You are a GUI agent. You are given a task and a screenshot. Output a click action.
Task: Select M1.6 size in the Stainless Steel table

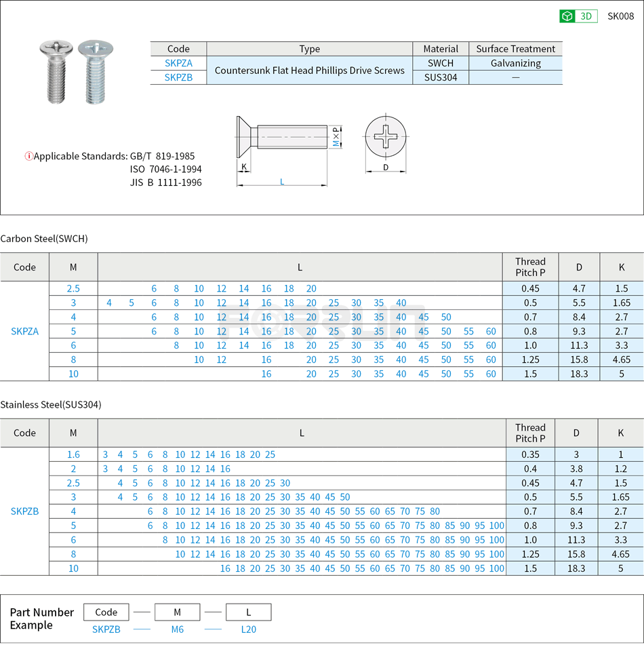pyautogui.click(x=73, y=454)
